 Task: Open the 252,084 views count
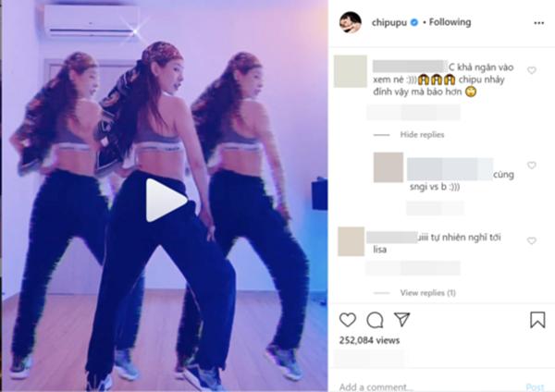(369, 340)
